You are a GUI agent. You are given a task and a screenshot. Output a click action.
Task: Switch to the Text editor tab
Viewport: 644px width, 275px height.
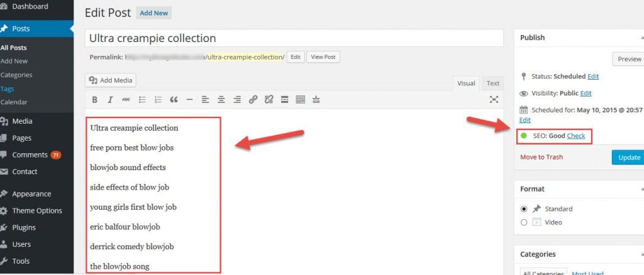[x=492, y=84]
